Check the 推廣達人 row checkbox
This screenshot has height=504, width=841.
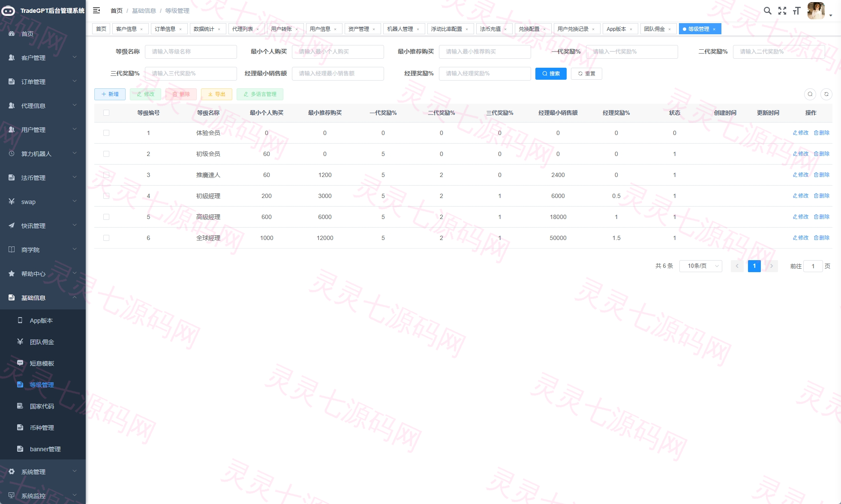[x=106, y=175]
